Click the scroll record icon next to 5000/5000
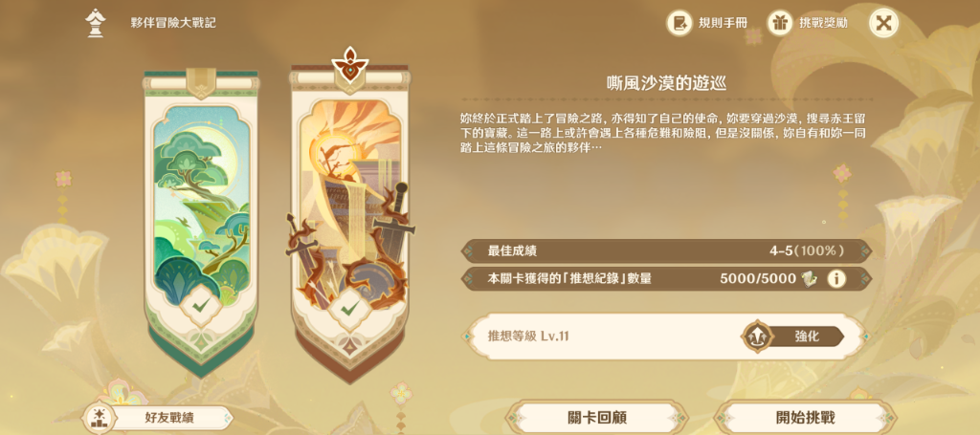 click(810, 279)
